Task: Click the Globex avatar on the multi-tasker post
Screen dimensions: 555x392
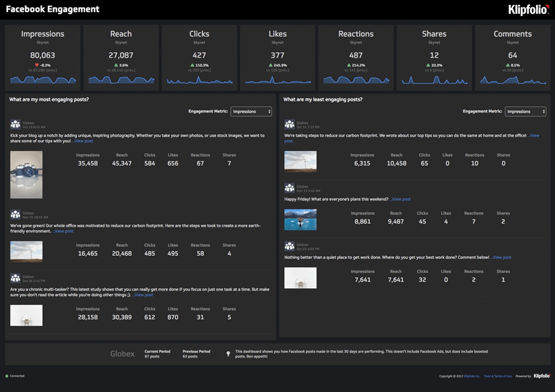Action: (x=16, y=278)
